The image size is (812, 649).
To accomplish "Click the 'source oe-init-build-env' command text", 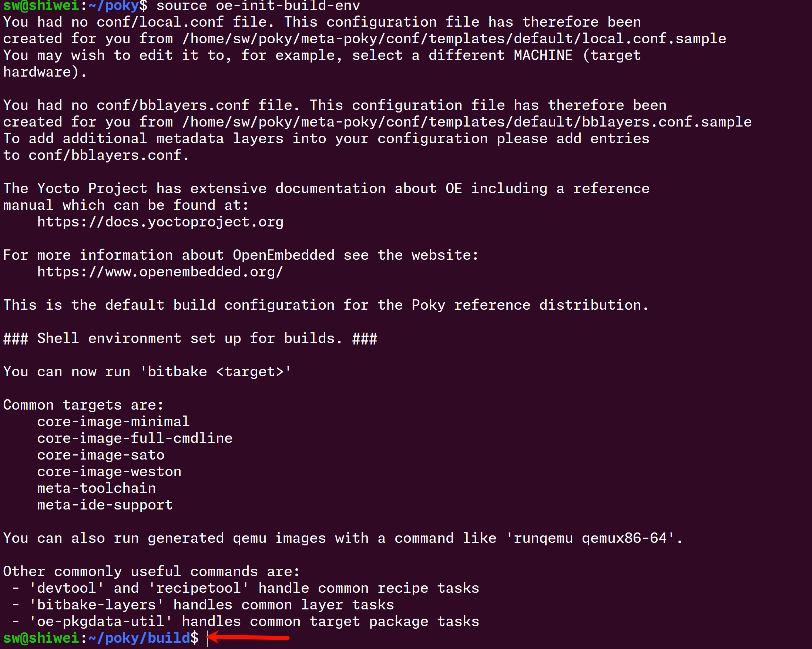I will [x=258, y=6].
